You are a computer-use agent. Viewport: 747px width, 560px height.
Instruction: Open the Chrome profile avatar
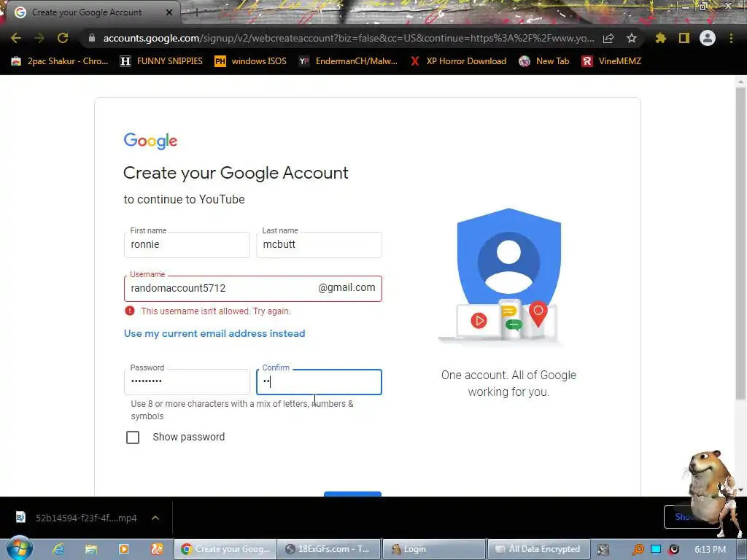(x=708, y=38)
